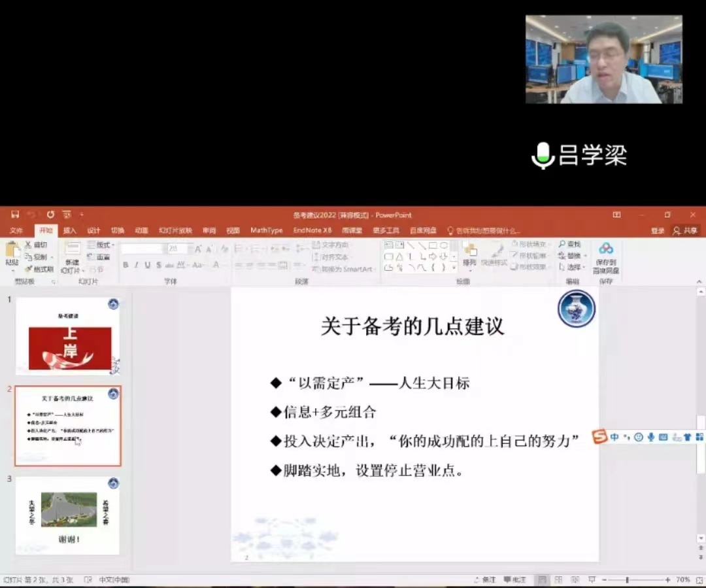Click the Share (共享) button

pyautogui.click(x=686, y=231)
